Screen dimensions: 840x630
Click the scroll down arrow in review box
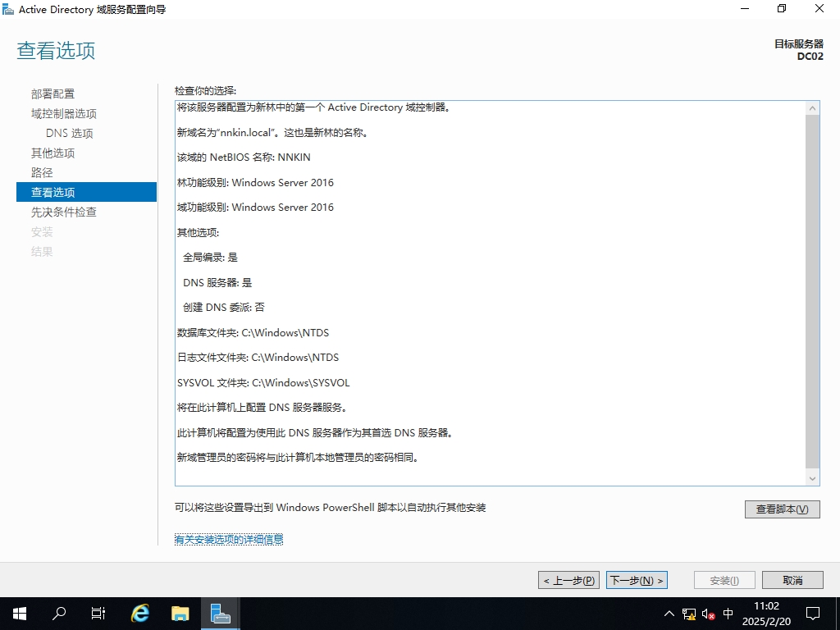[x=813, y=478]
